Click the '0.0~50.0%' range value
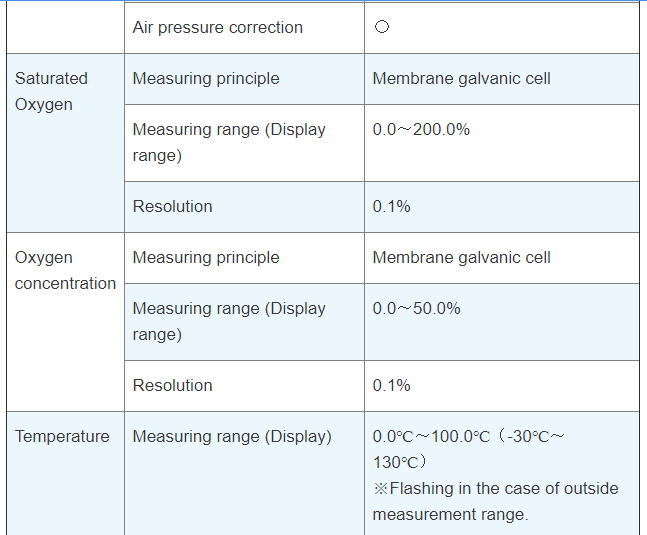The height and width of the screenshot is (535, 647). [416, 309]
